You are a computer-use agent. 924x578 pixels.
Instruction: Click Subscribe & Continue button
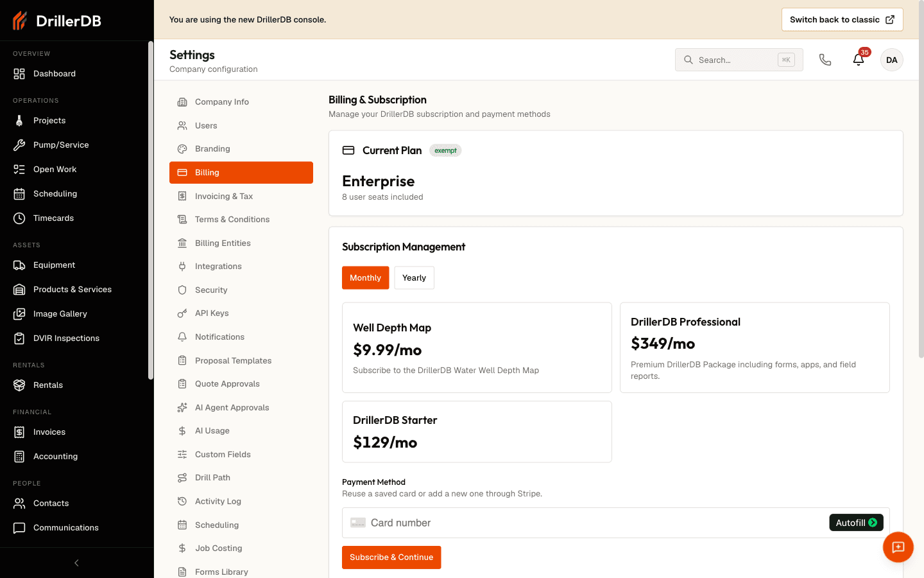pyautogui.click(x=391, y=557)
